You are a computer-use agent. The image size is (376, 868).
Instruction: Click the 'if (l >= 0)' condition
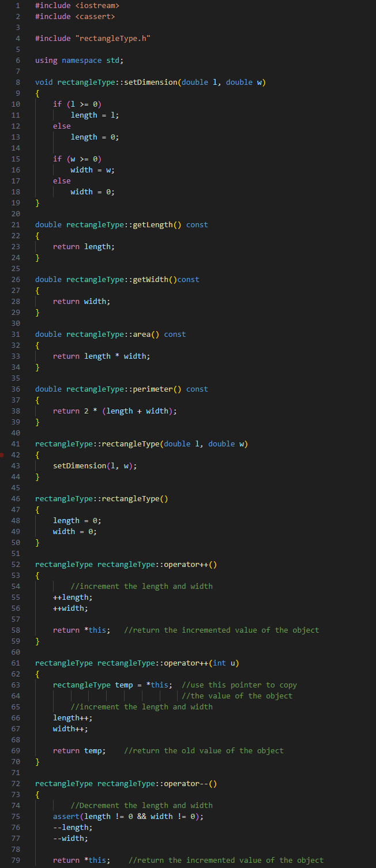click(x=77, y=104)
